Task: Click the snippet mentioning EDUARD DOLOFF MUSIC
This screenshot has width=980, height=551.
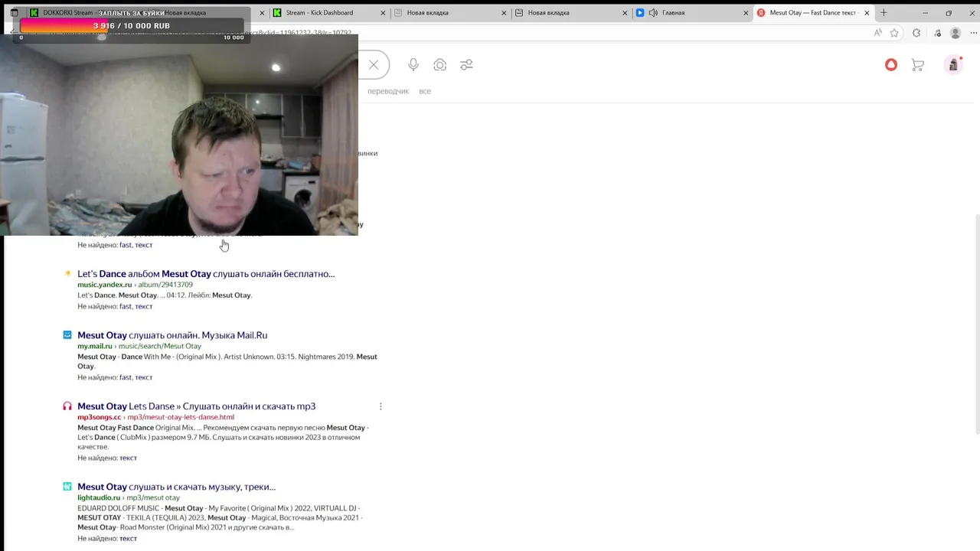Action: click(x=219, y=517)
